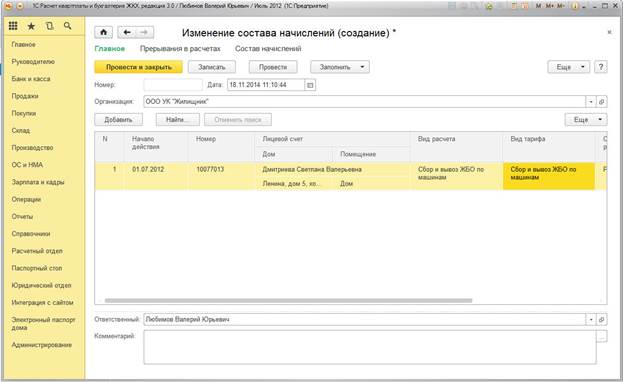The image size is (623, 382).
Task: Navigate forward with the right arrow
Action: [x=144, y=32]
